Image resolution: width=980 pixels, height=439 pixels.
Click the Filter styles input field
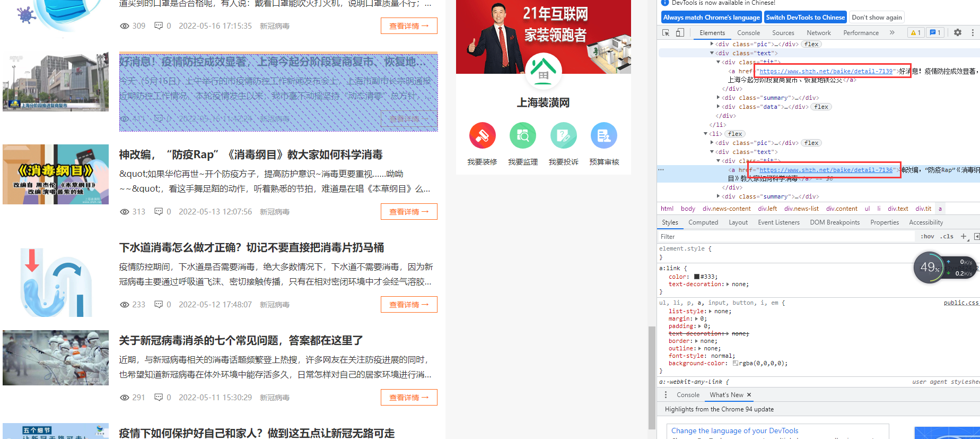pos(786,237)
